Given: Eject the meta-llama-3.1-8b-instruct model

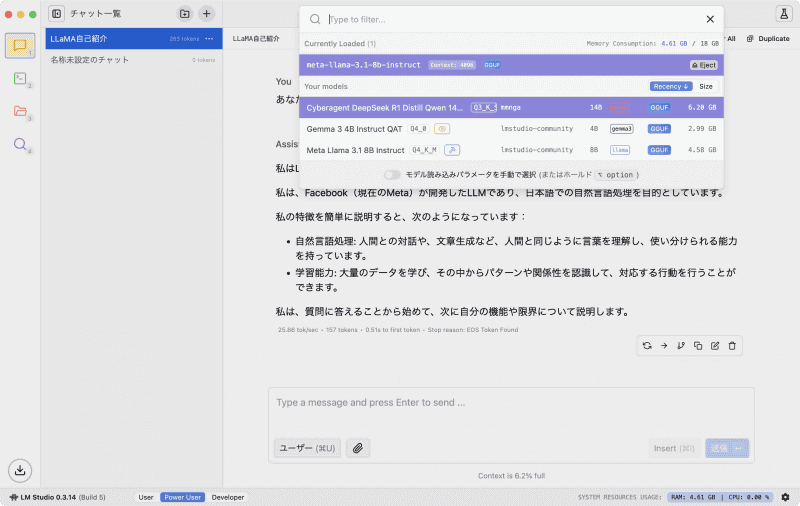Looking at the screenshot, I should [704, 65].
